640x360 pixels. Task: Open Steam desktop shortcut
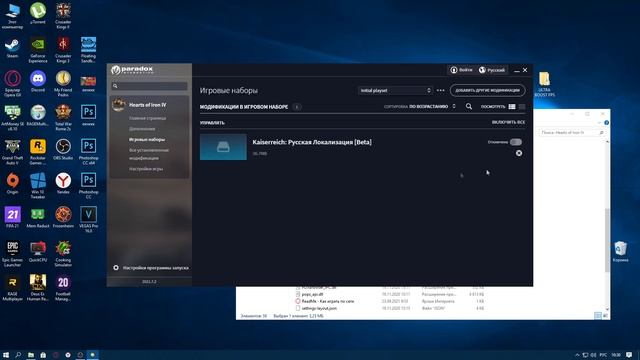click(12, 48)
